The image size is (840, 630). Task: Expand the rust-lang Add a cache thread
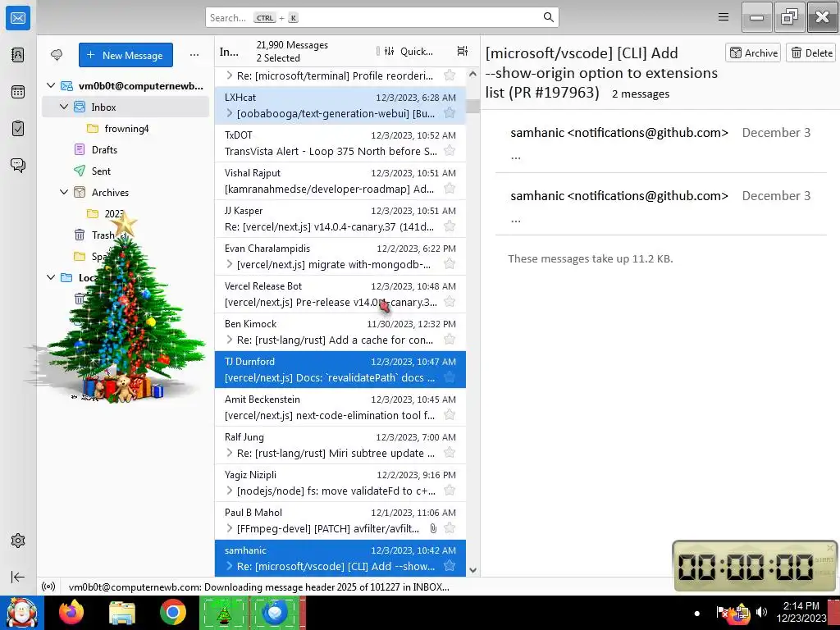[230, 340]
